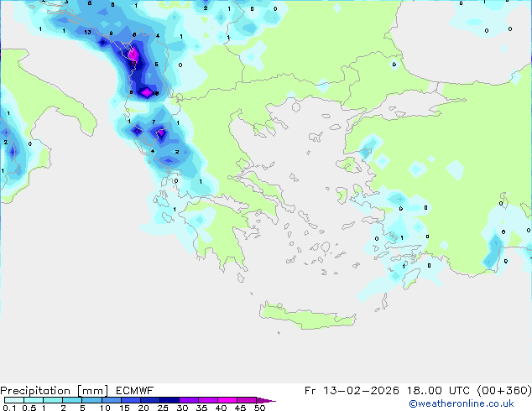
Task: Open the weatheronline.co.uk copyright link
Action: (462, 403)
